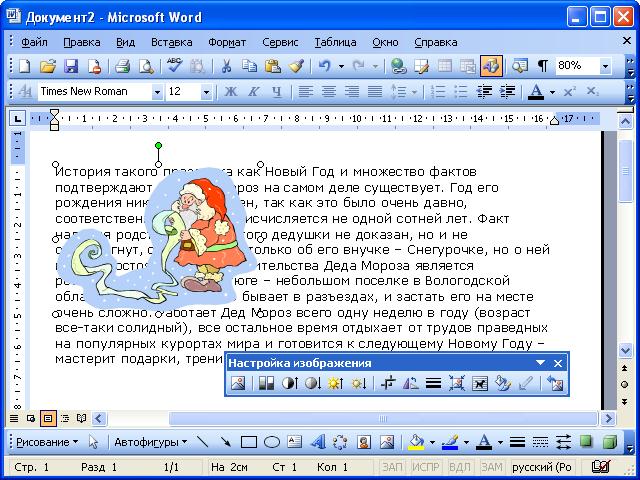This screenshot has width=640, height=480.
Task: Increase image contrast
Action: pyautogui.click(x=289, y=383)
